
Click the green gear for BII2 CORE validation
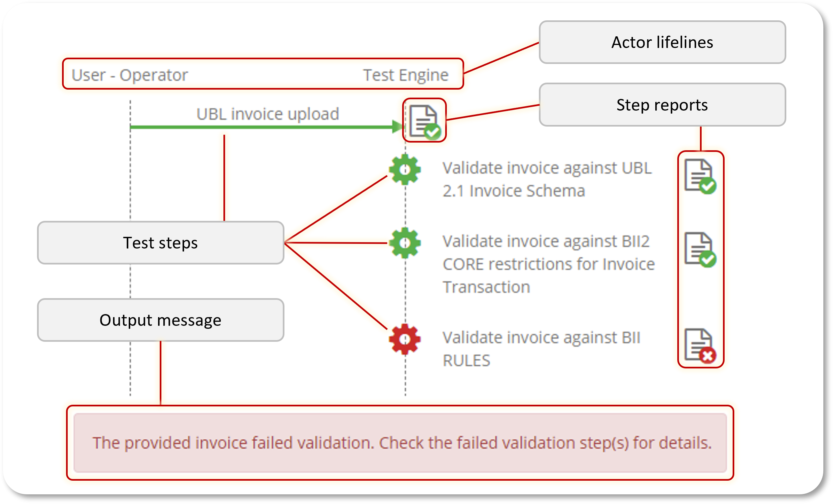coord(405,243)
